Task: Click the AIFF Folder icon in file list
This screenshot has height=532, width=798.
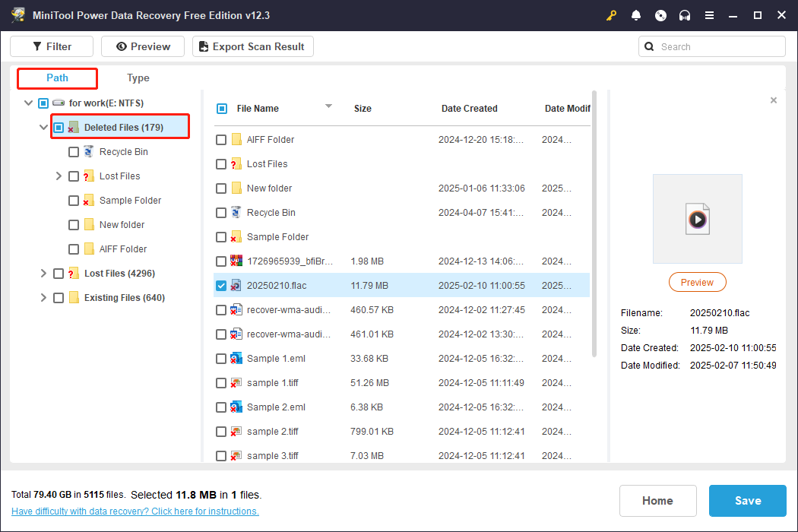Action: pyautogui.click(x=236, y=139)
